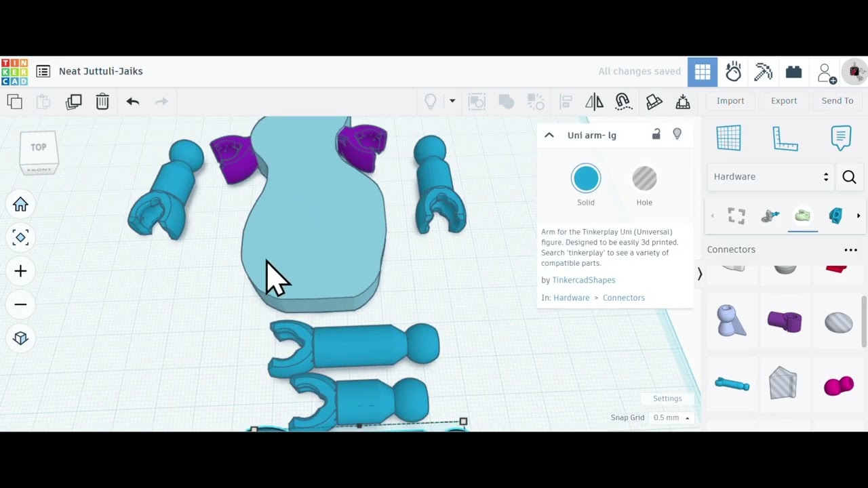Set the shape to Hole

644,179
